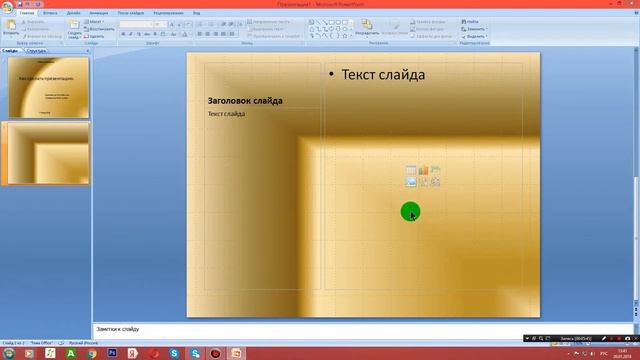Insert media clip via the placeholder icon
Screen dimensions: 640x360
coord(436,182)
